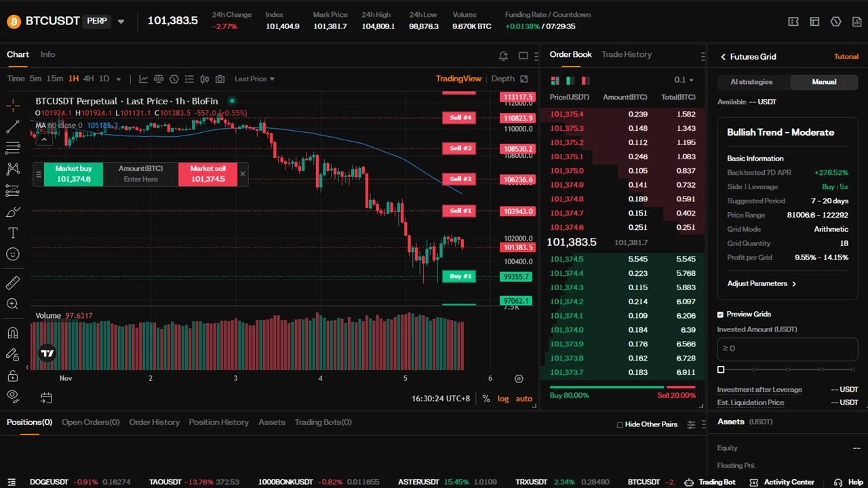
Task: Expand the BTCUSDT pair selector dropdown
Action: tap(121, 22)
